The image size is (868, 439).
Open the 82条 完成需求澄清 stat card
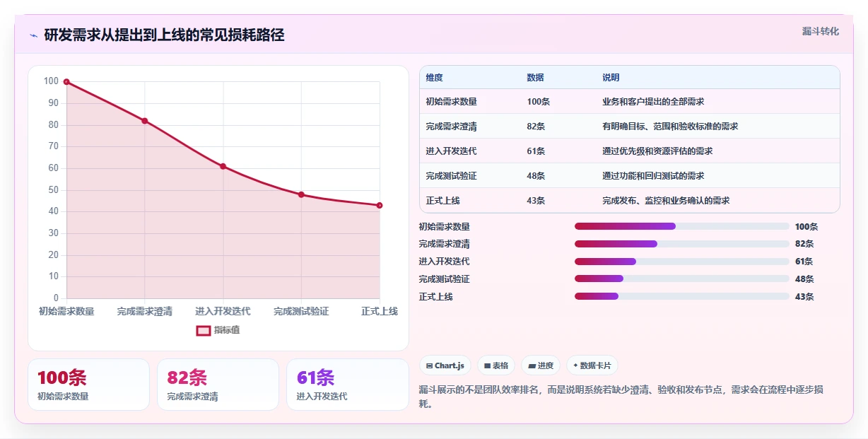(x=218, y=385)
